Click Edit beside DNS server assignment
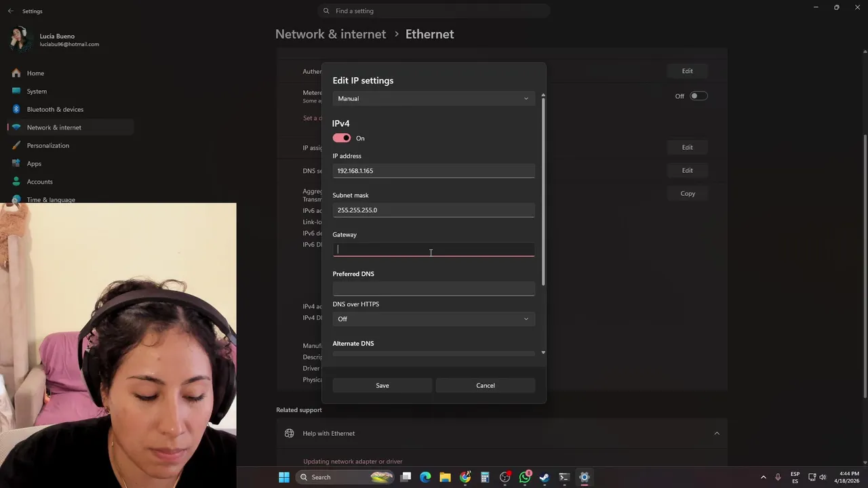The height and width of the screenshot is (488, 868). pyautogui.click(x=687, y=170)
